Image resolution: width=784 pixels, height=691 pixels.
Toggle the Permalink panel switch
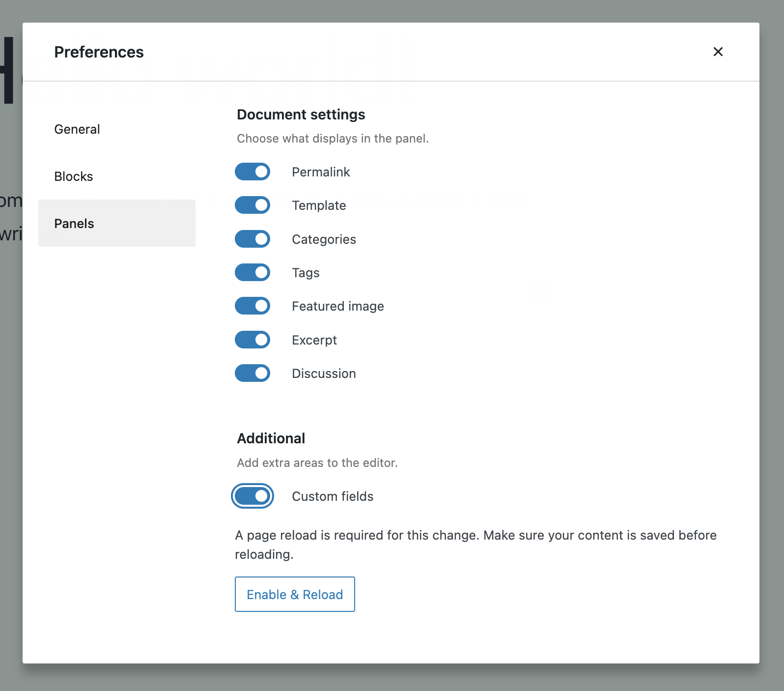click(x=252, y=172)
